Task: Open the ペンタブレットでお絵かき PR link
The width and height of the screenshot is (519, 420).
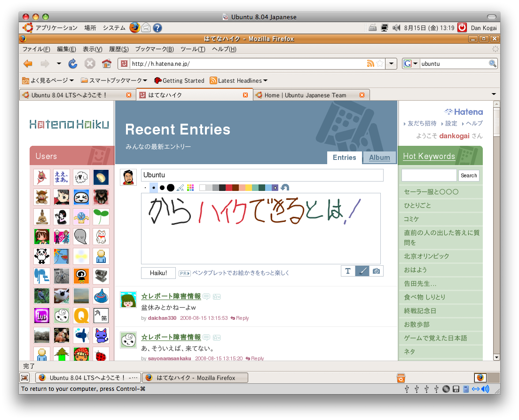Action: point(241,273)
